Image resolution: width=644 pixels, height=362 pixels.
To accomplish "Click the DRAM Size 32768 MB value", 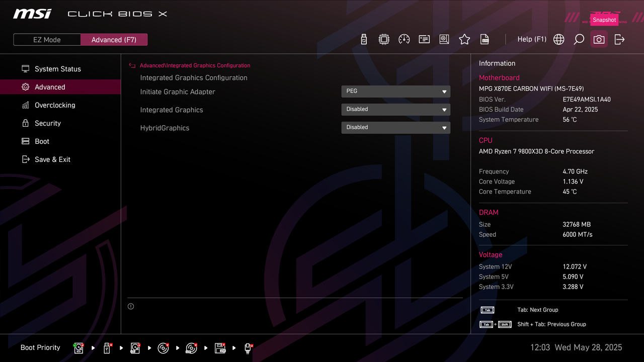I will [577, 225].
